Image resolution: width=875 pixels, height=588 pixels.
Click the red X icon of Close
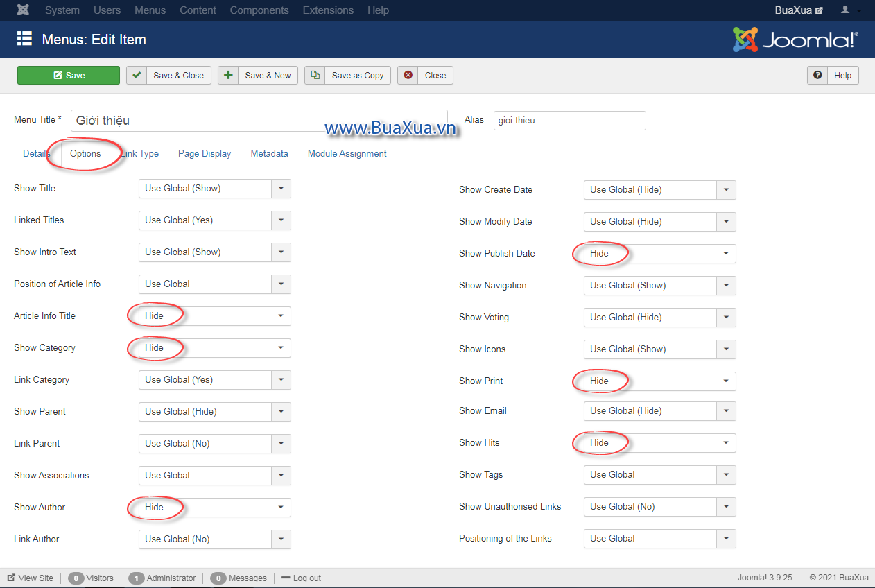pyautogui.click(x=408, y=75)
